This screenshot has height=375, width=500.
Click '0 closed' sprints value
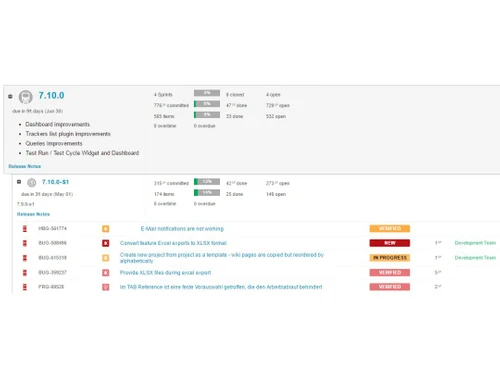[x=235, y=95]
